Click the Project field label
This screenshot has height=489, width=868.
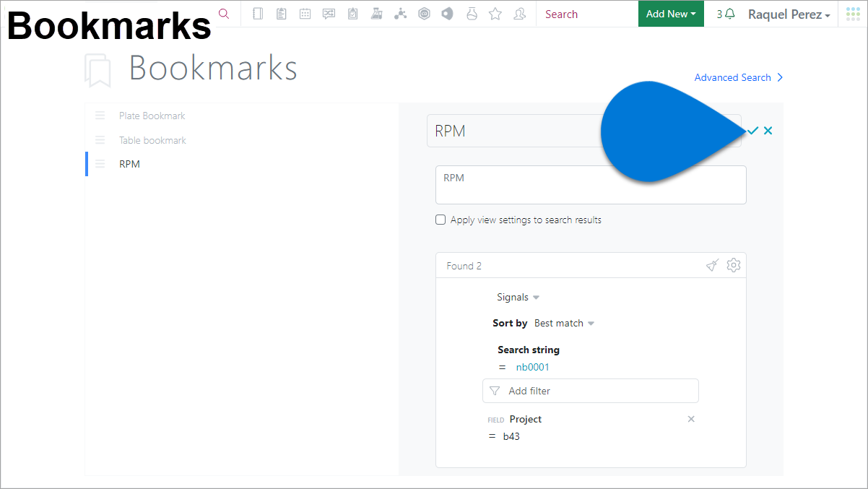pos(525,419)
